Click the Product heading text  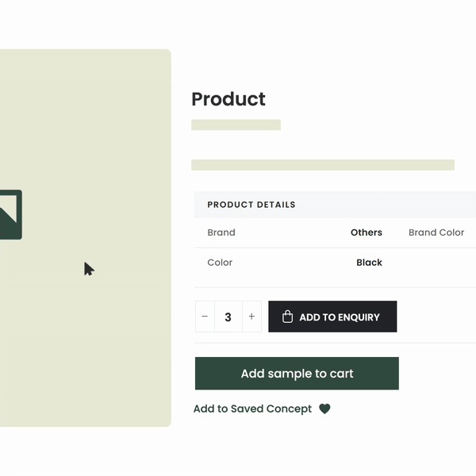[228, 99]
